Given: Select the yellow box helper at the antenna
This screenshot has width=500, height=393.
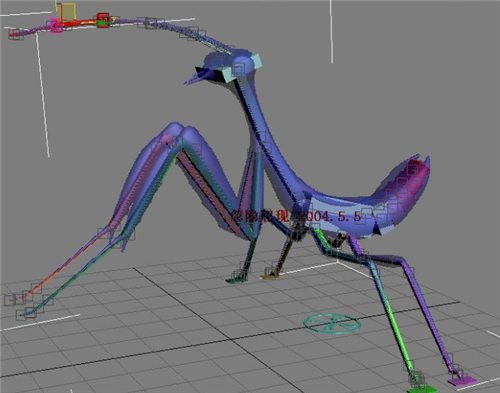Looking at the screenshot, I should (x=68, y=12).
